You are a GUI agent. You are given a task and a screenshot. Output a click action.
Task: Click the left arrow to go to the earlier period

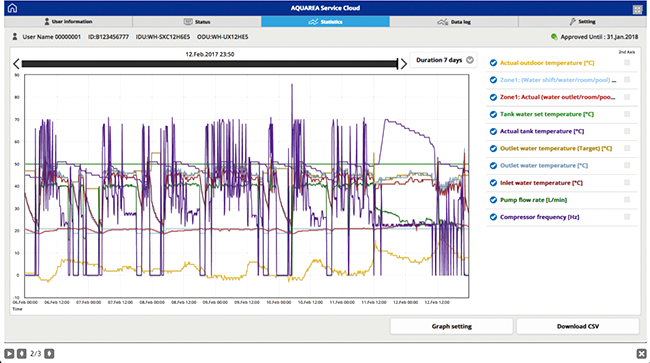tap(16, 64)
